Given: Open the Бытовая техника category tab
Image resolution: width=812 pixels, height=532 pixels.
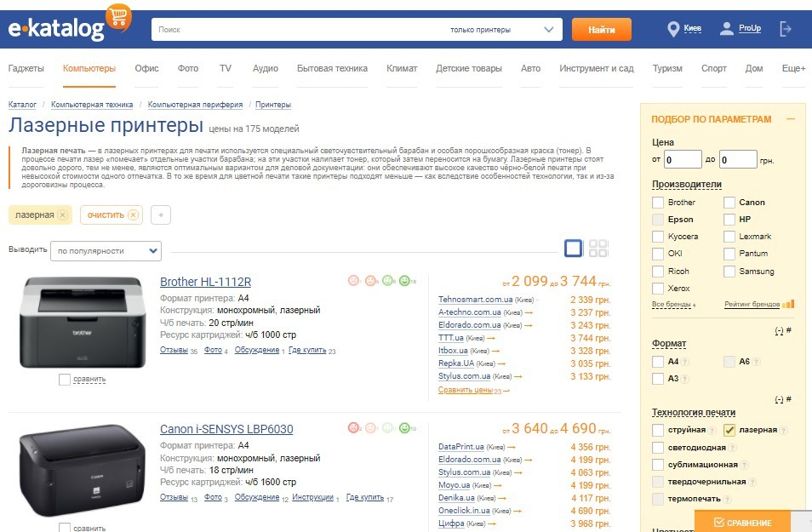Looking at the screenshot, I should pos(332,68).
